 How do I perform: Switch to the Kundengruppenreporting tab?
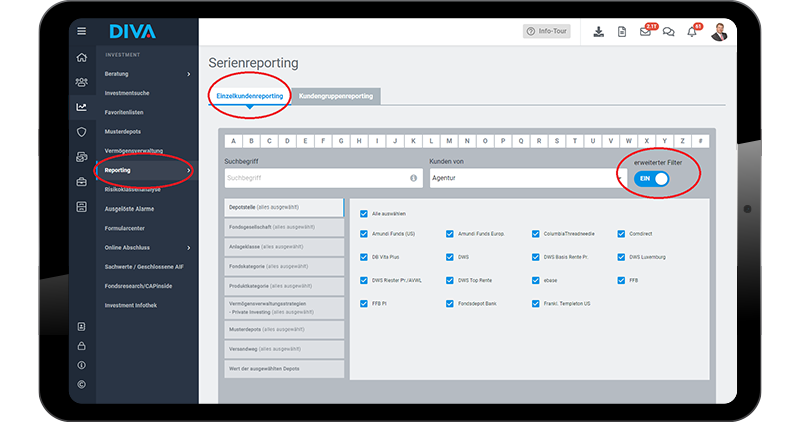point(336,96)
